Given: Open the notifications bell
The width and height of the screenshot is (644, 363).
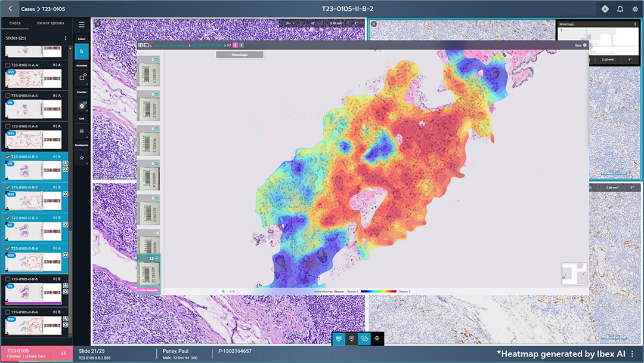Looking at the screenshot, I should tap(620, 9).
